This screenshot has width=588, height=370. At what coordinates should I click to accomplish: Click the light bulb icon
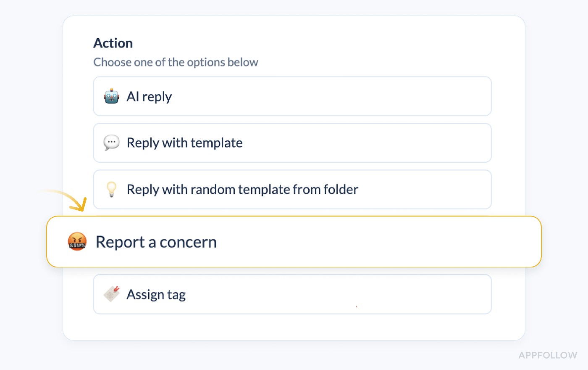(x=111, y=189)
